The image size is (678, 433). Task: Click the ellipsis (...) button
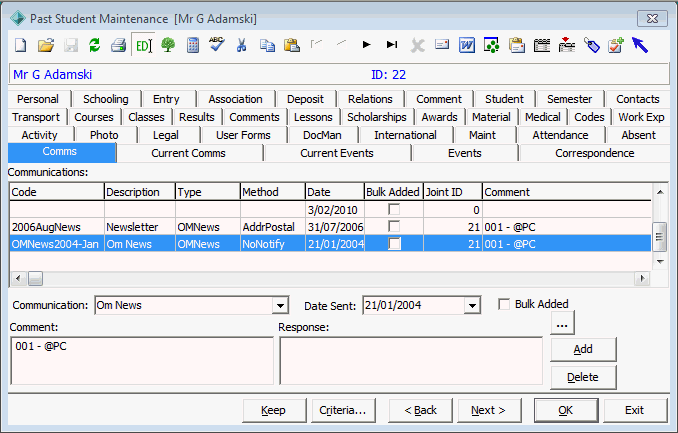point(562,323)
